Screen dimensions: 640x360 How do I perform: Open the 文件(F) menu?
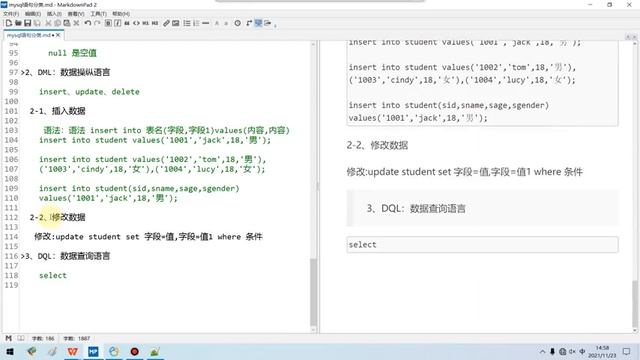(11, 14)
